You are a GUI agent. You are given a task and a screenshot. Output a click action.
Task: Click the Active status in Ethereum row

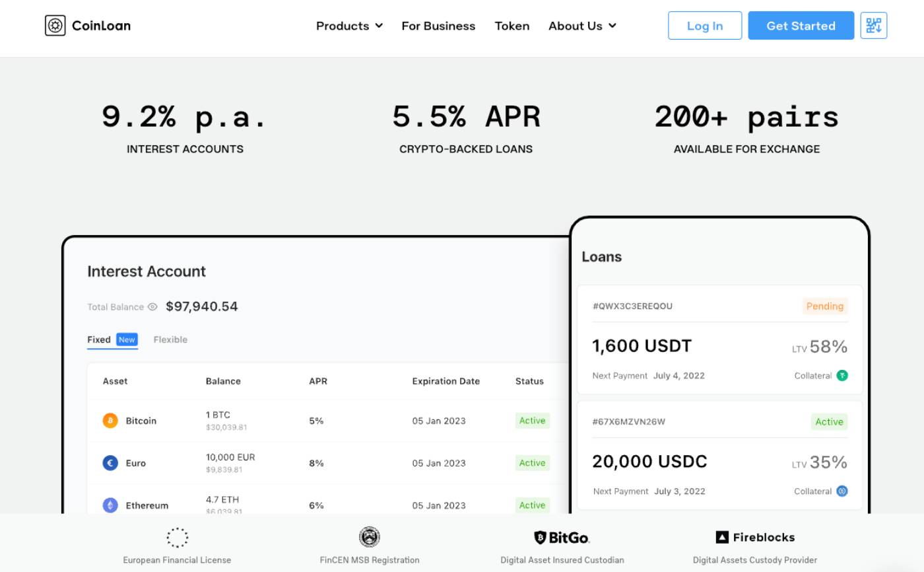[x=532, y=505]
